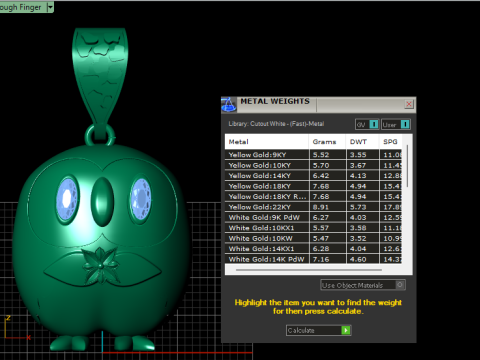The width and height of the screenshot is (480, 360).
Task: Select the White Gold:9K PdW row
Action: click(x=313, y=217)
